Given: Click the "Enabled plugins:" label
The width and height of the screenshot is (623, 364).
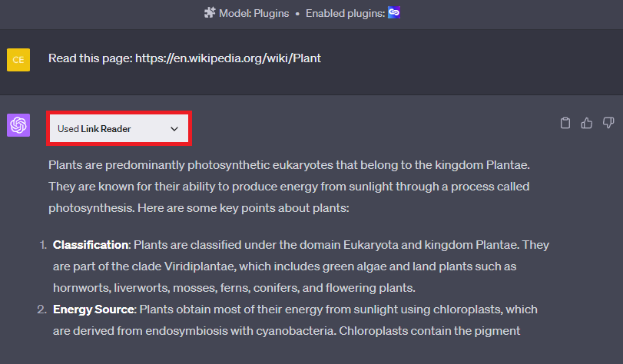Looking at the screenshot, I should (344, 13).
